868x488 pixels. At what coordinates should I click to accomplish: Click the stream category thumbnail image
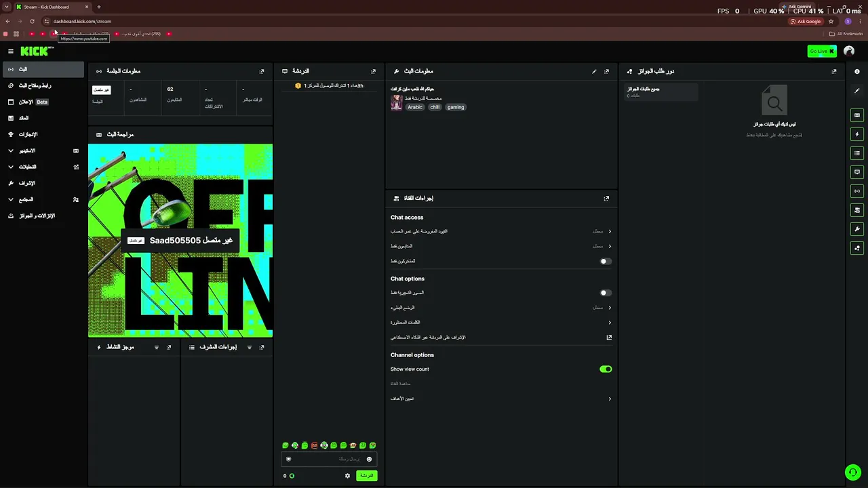[x=397, y=102]
